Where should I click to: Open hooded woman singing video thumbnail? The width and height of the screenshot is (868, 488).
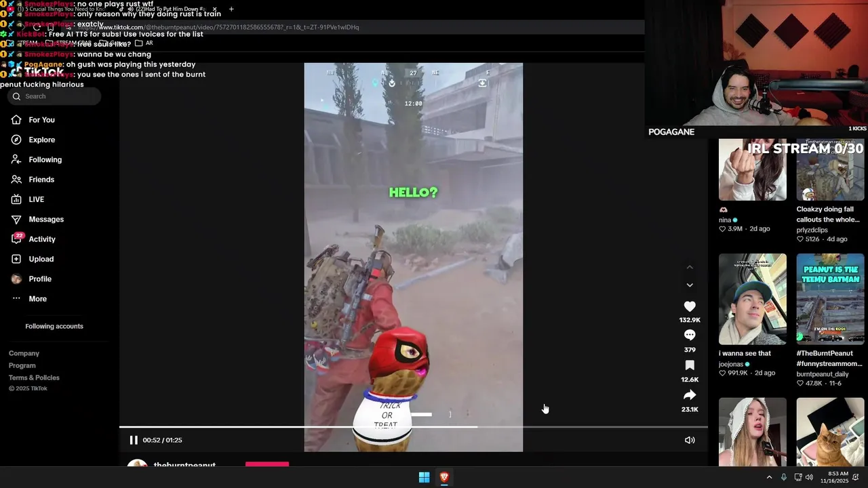coord(753,432)
